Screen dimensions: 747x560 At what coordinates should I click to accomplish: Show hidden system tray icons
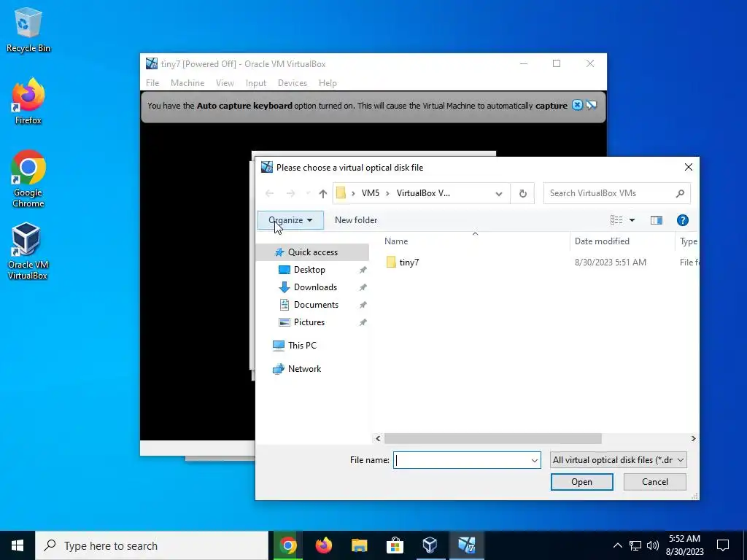pyautogui.click(x=617, y=545)
